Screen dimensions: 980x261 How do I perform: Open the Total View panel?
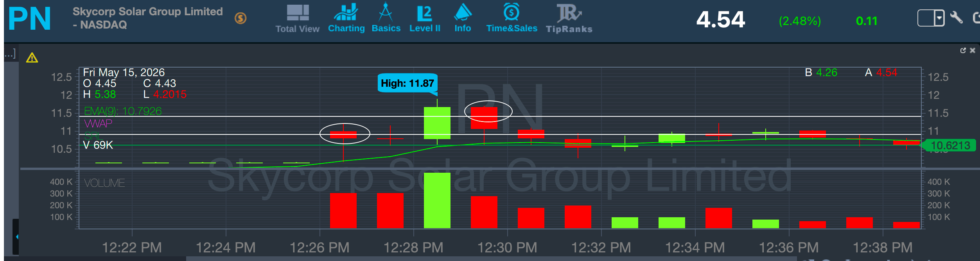point(298,19)
